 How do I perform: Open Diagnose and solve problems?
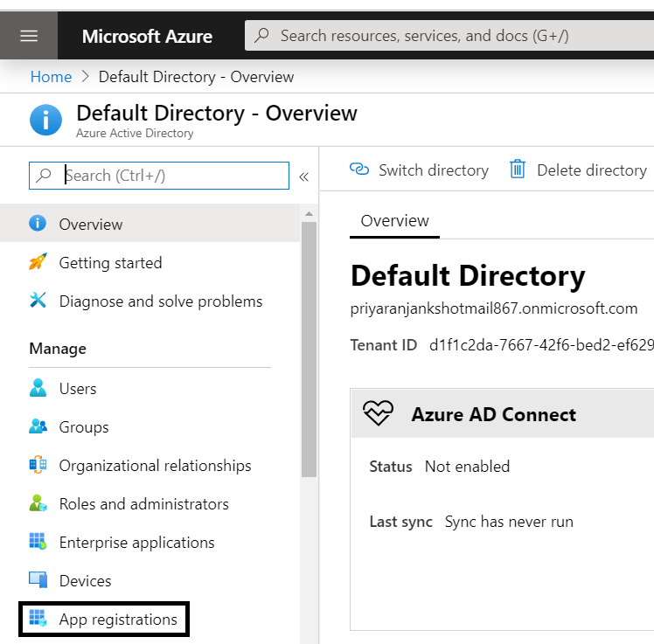150,301
